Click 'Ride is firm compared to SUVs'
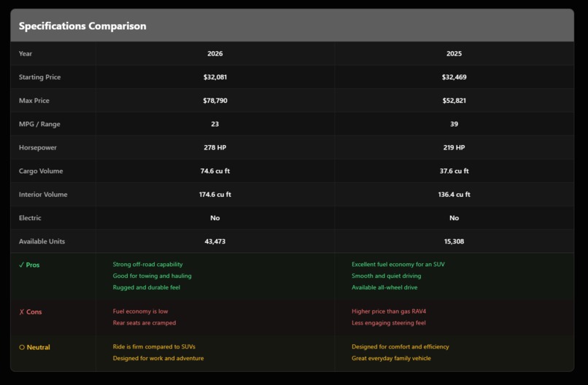 (x=154, y=347)
